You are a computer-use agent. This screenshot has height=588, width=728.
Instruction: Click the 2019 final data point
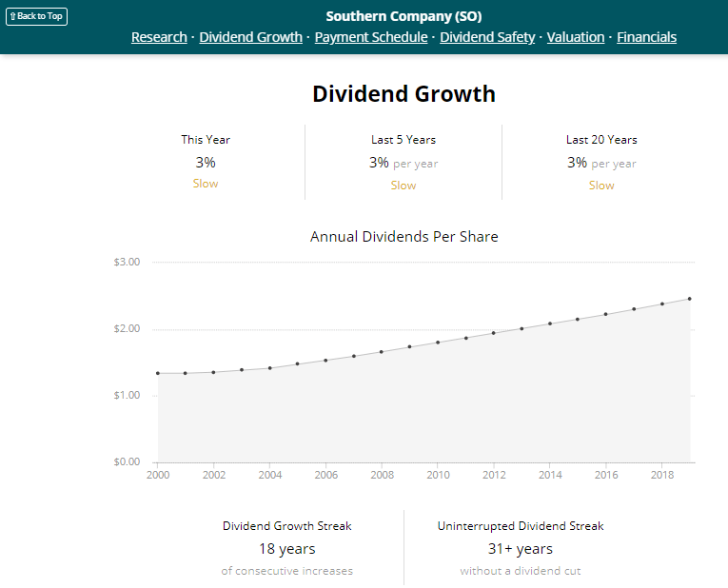click(x=690, y=299)
